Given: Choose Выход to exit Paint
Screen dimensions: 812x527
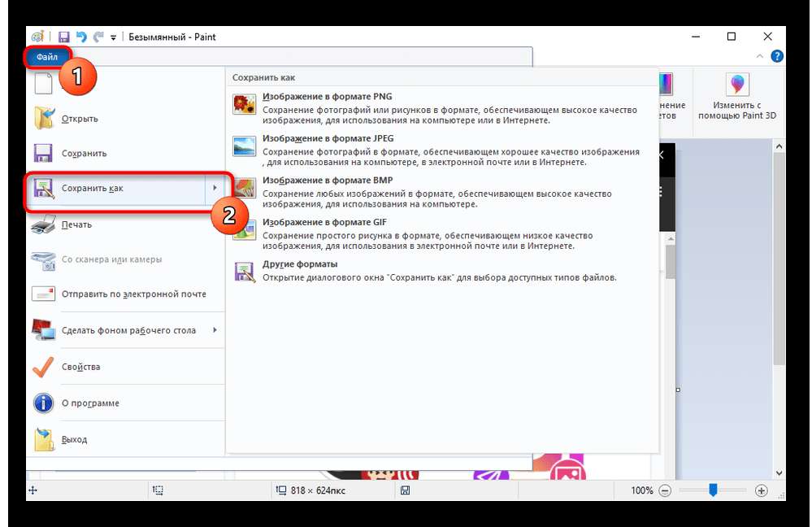Looking at the screenshot, I should pos(126,439).
